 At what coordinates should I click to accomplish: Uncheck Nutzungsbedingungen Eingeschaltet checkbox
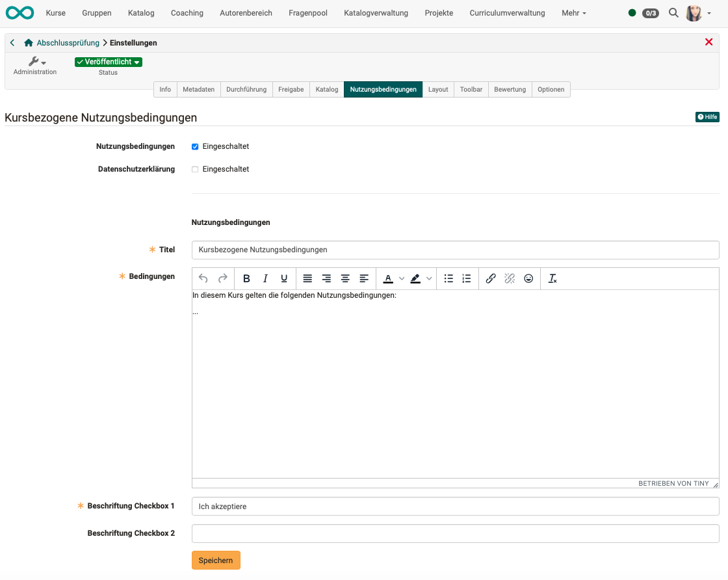195,147
